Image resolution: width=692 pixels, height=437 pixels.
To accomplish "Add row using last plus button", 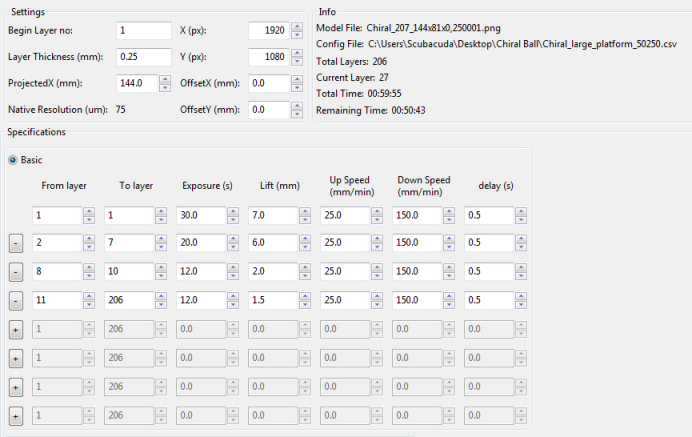I will click(16, 415).
